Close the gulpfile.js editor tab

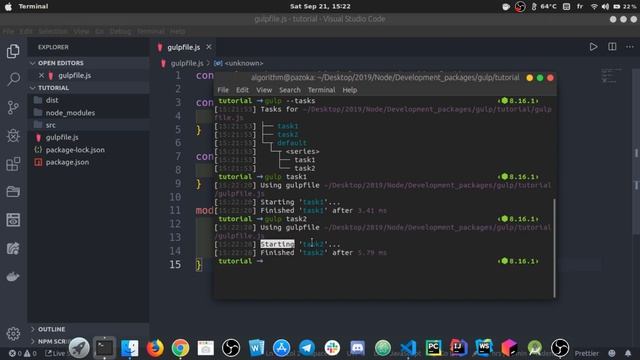pyautogui.click(x=209, y=47)
